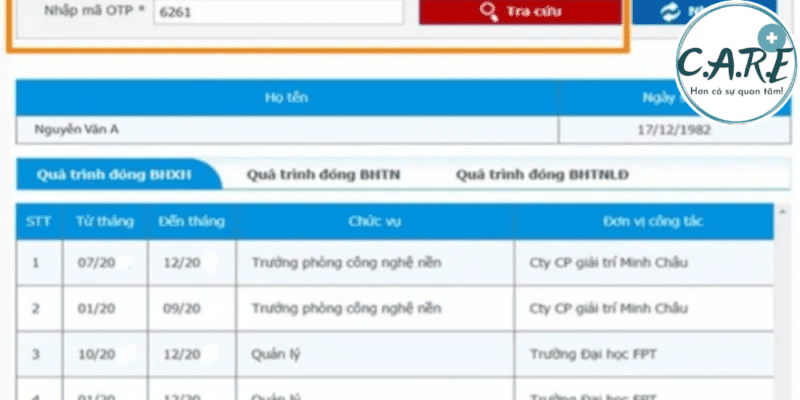Click row 1 position Trưởng phòng công nghệ nền

click(x=346, y=263)
